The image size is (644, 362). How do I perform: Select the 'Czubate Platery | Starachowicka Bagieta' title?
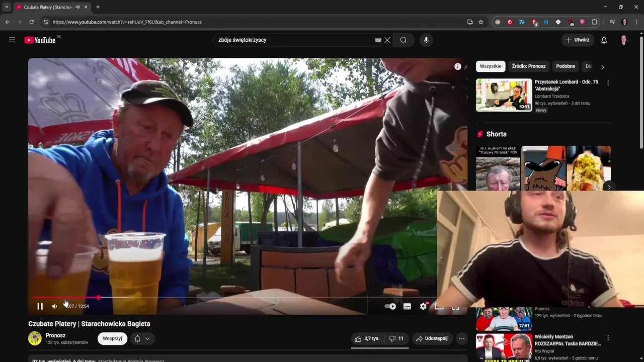89,324
